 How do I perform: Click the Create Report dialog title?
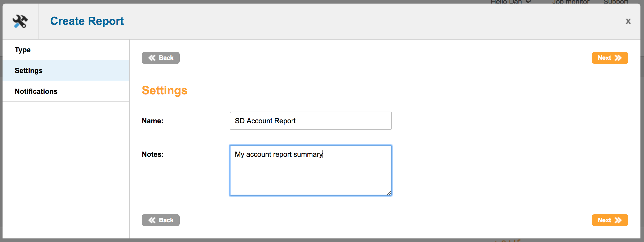(87, 21)
